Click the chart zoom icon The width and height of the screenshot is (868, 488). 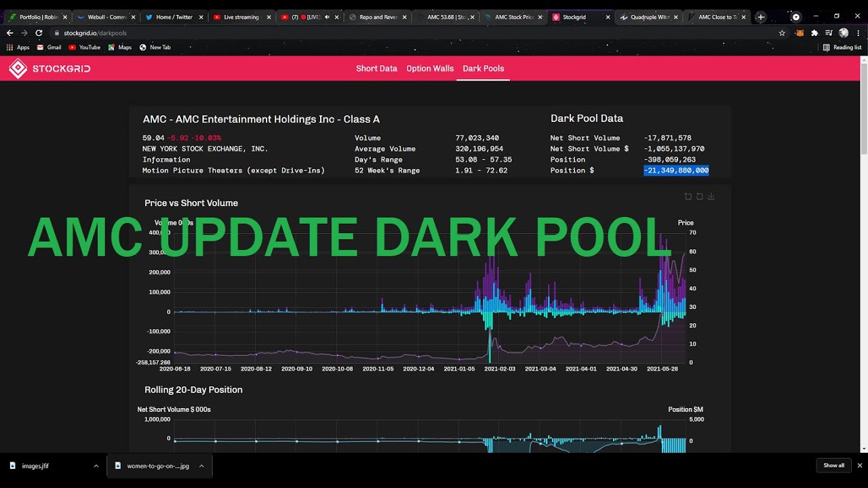click(x=688, y=197)
